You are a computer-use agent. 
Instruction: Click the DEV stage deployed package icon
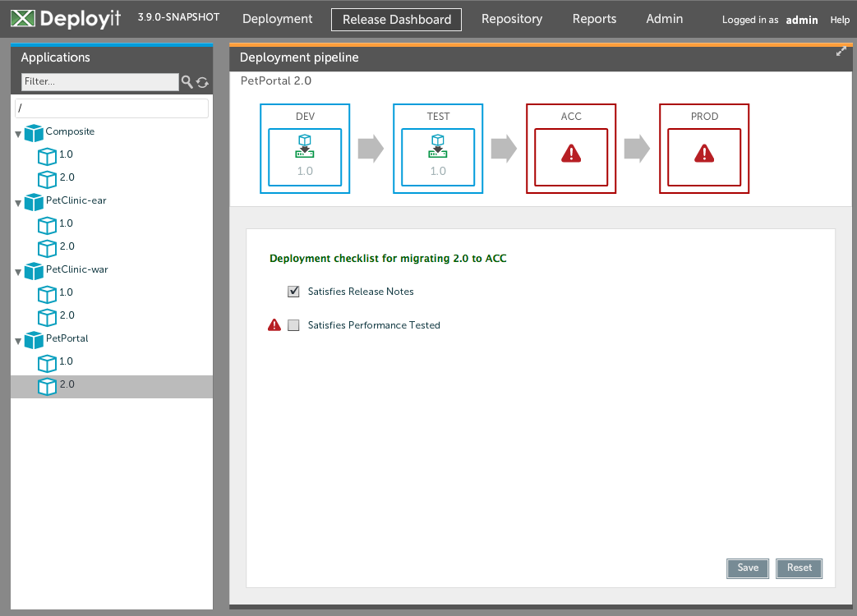305,146
